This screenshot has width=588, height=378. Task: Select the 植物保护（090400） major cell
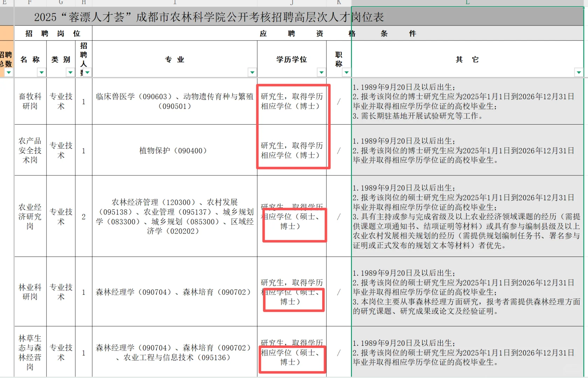pyautogui.click(x=175, y=150)
